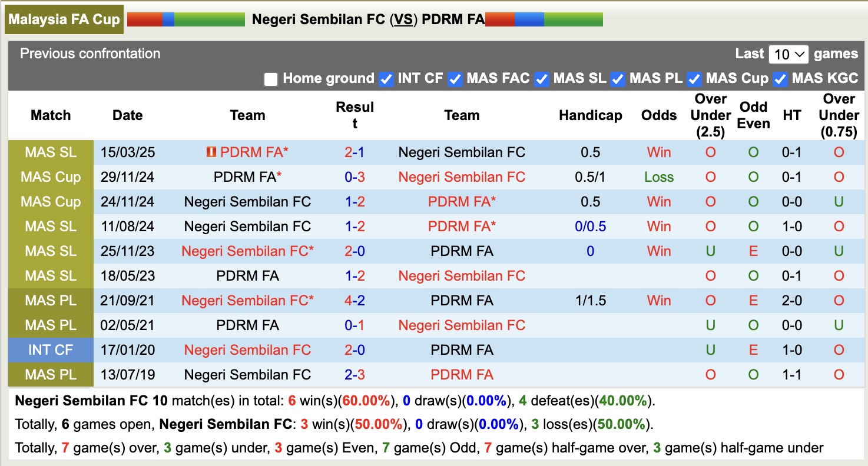
Task: Select the MAS SL badge for the 15/03/25 match
Action: [x=51, y=152]
